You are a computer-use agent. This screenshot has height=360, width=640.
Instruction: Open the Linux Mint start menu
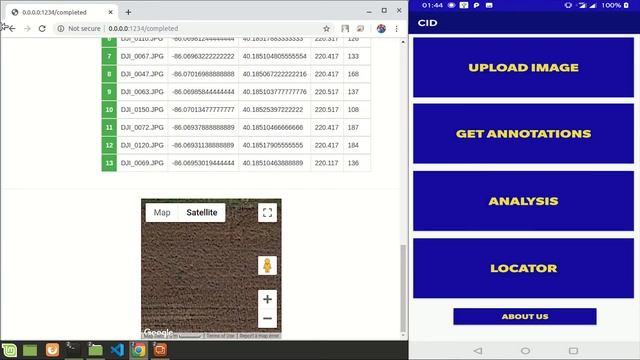click(x=9, y=350)
